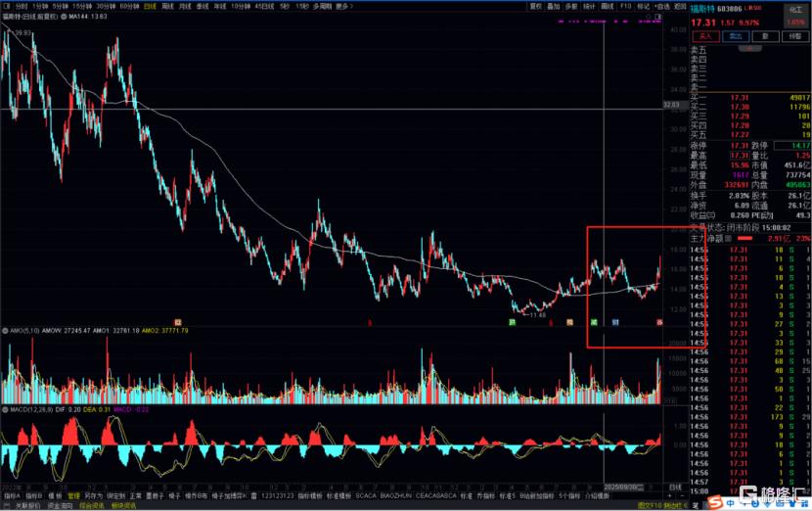Click the 2025/09/08 date label on the time axis
Viewport: 812px width, 511px height.
tap(624, 488)
